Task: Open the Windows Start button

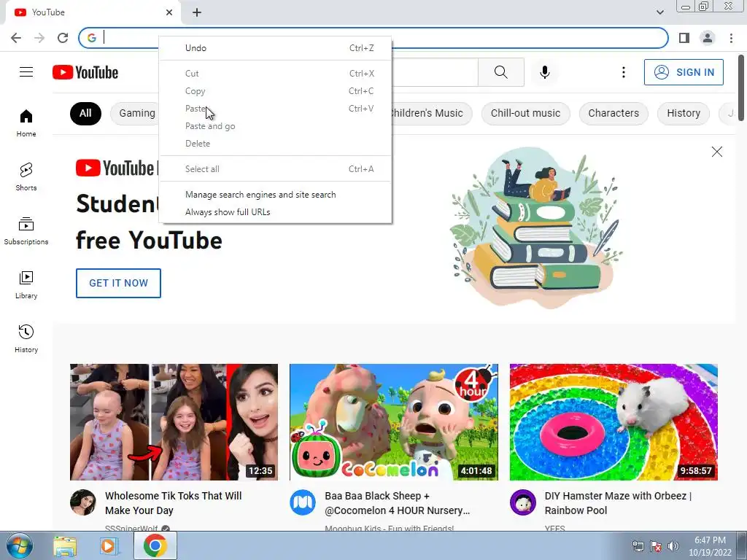Action: pos(20,545)
